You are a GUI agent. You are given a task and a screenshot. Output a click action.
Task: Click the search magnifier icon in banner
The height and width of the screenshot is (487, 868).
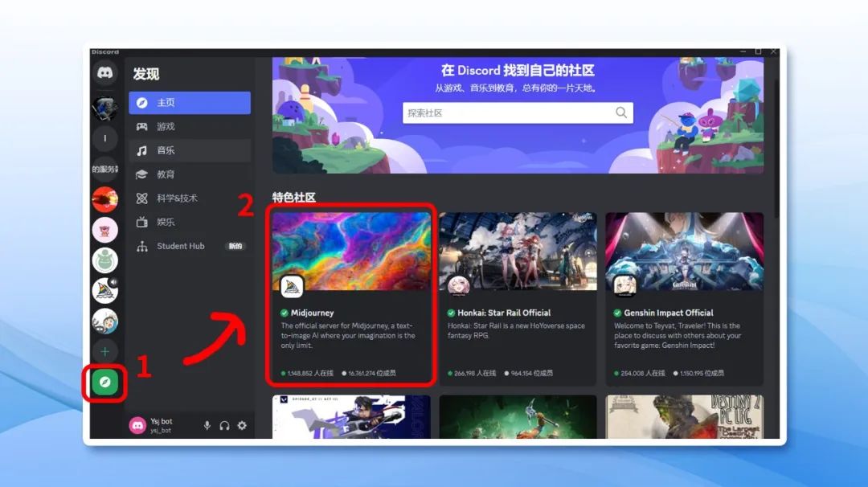[621, 113]
